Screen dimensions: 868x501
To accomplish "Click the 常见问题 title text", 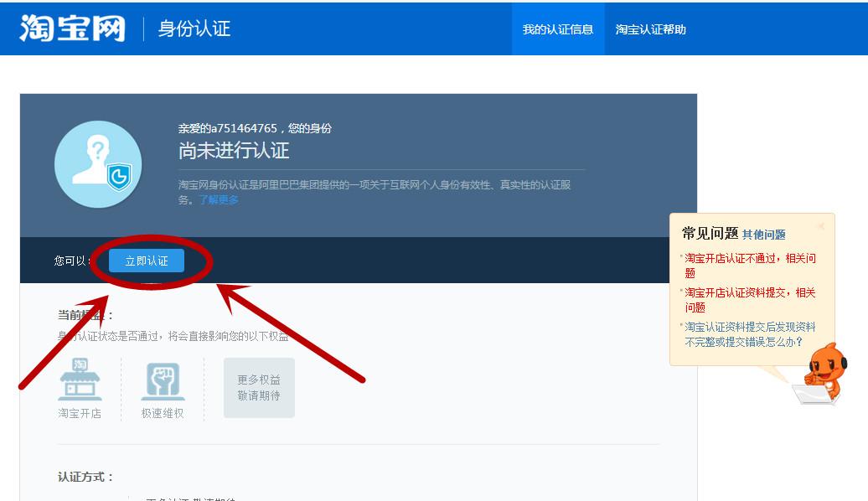I will point(710,234).
